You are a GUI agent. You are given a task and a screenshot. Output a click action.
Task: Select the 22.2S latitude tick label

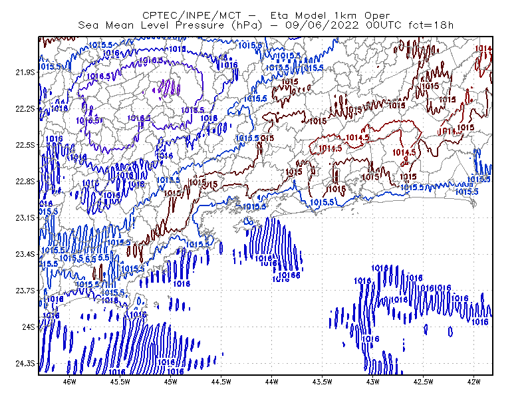(25, 108)
